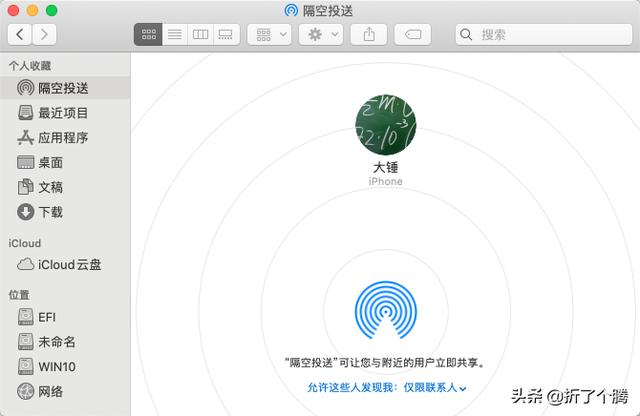Click the 位置 section header
The width and height of the screenshot is (640, 416).
[x=19, y=295]
